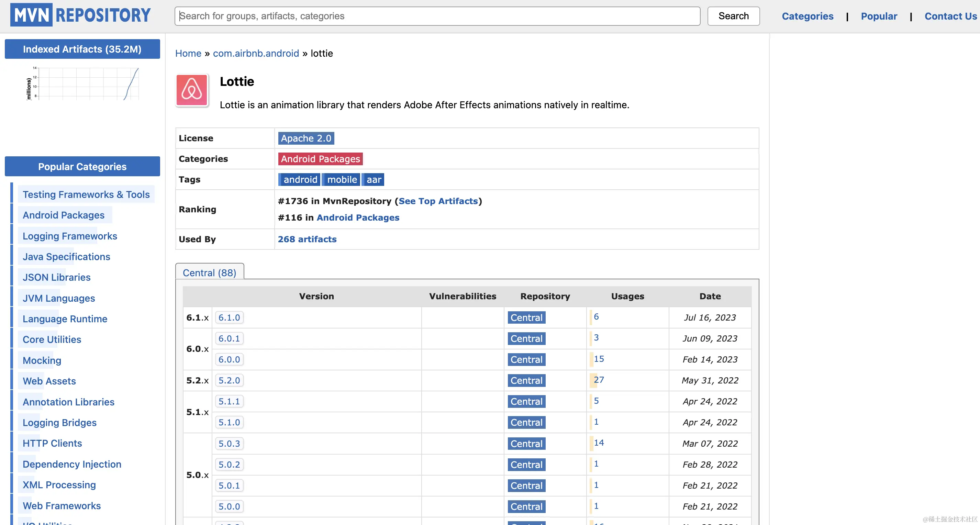This screenshot has width=980, height=525.
Task: Open Categories in top navigation
Action: coord(807,16)
